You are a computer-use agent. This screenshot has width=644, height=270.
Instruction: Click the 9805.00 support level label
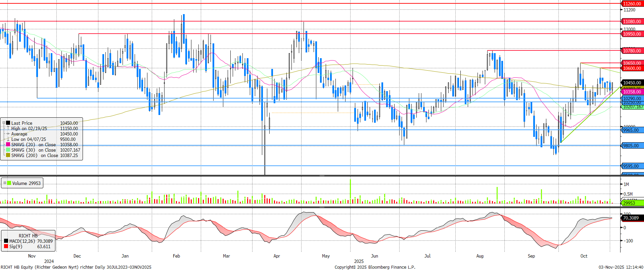(x=631, y=146)
